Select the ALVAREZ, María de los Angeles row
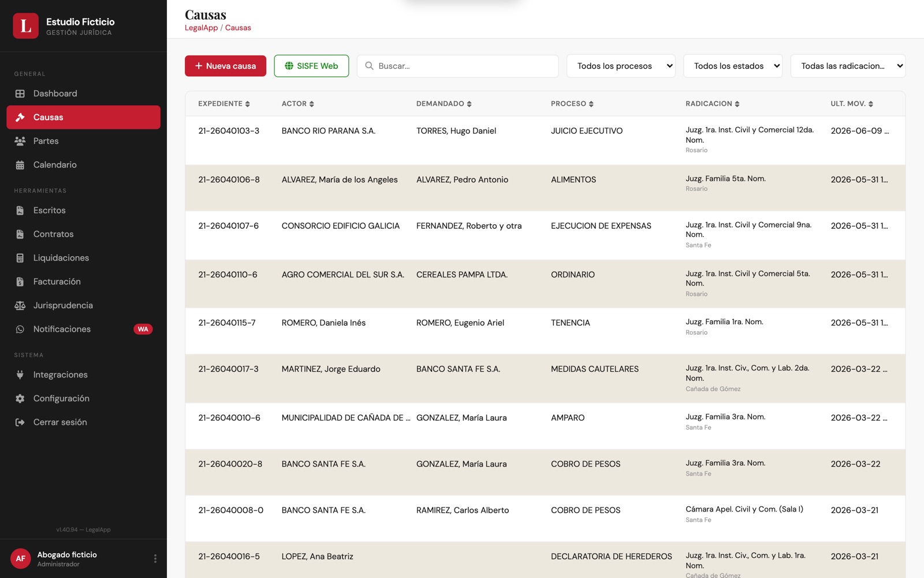This screenshot has width=924, height=578. [x=545, y=188]
